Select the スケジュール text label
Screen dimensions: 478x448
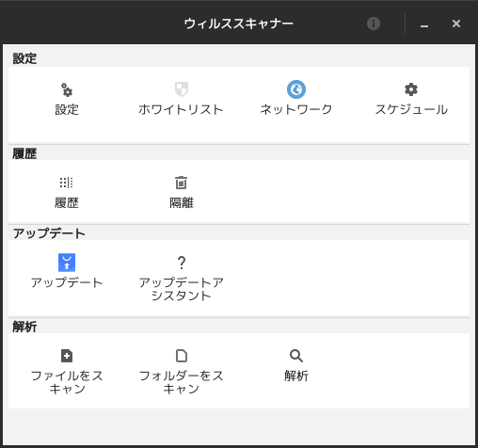pyautogui.click(x=411, y=109)
